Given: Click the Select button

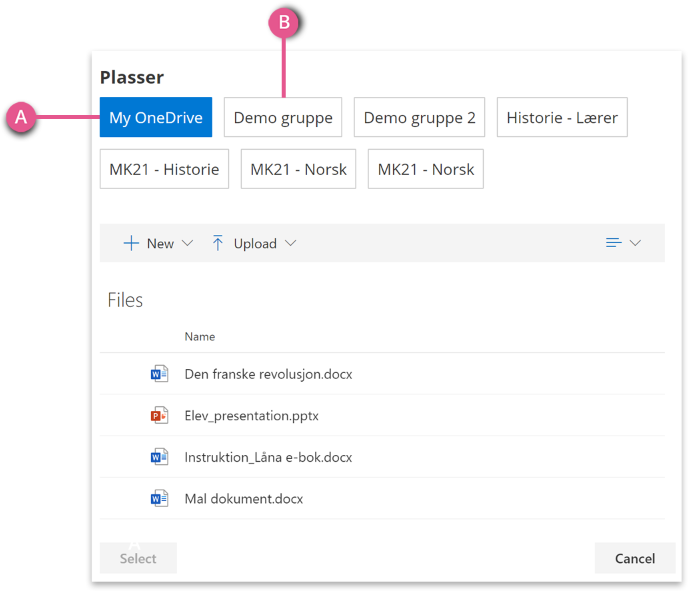Looking at the screenshot, I should (138, 558).
